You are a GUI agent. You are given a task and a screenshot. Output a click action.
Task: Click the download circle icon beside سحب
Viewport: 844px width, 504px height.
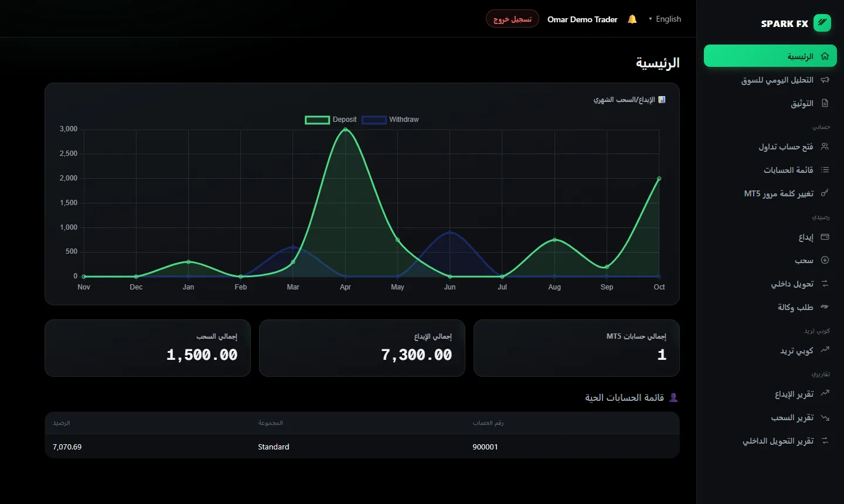(825, 260)
